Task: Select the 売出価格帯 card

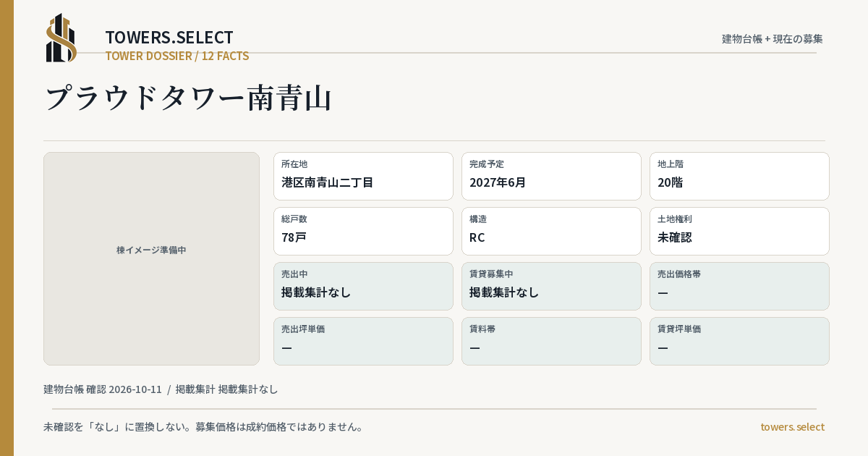Action: click(x=739, y=286)
